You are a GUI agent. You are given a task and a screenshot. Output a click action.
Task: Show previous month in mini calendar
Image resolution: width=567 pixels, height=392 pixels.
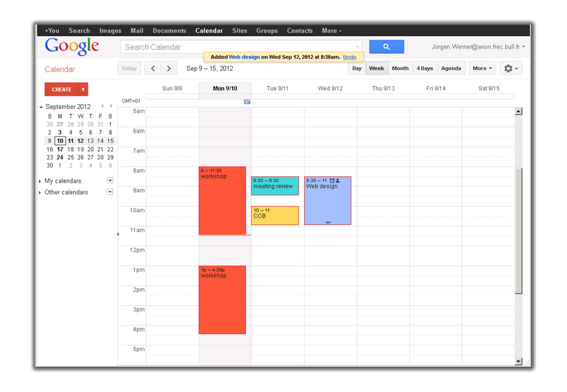click(103, 106)
